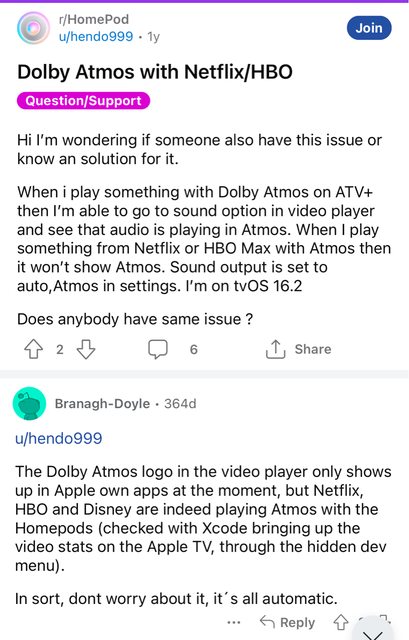Open comments via speech bubble icon
The height and width of the screenshot is (640, 409).
coord(158,349)
